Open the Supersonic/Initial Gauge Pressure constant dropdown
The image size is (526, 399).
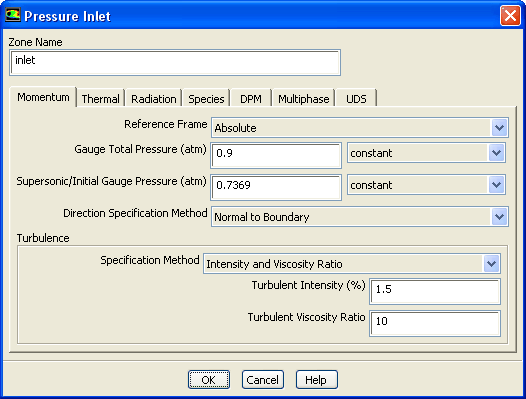point(426,185)
